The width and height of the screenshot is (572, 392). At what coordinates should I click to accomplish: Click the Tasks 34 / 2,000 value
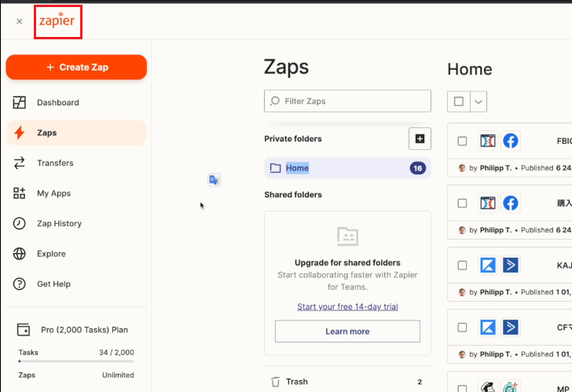pos(116,353)
